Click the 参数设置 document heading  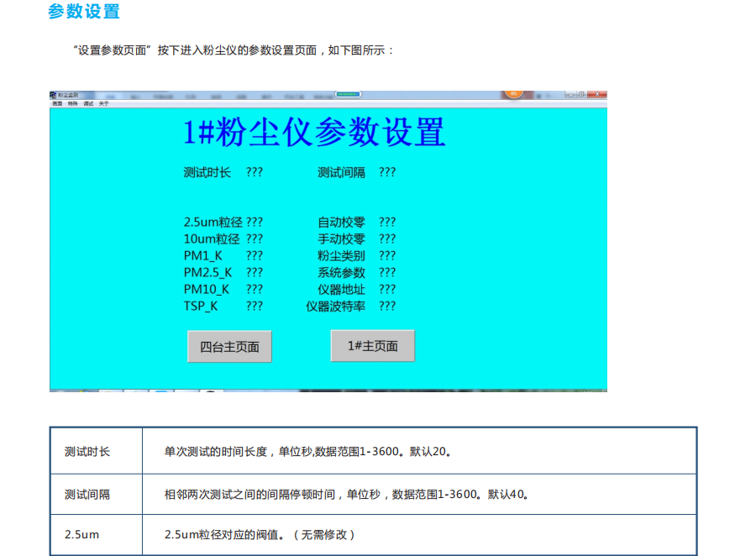click(84, 11)
